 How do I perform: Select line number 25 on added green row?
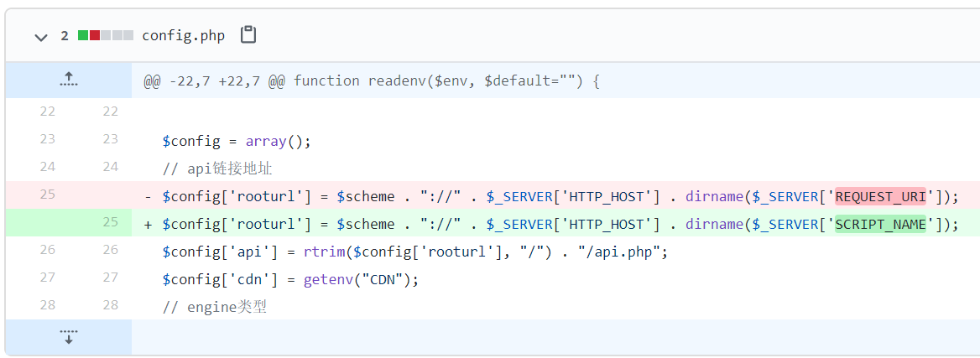[111, 222]
